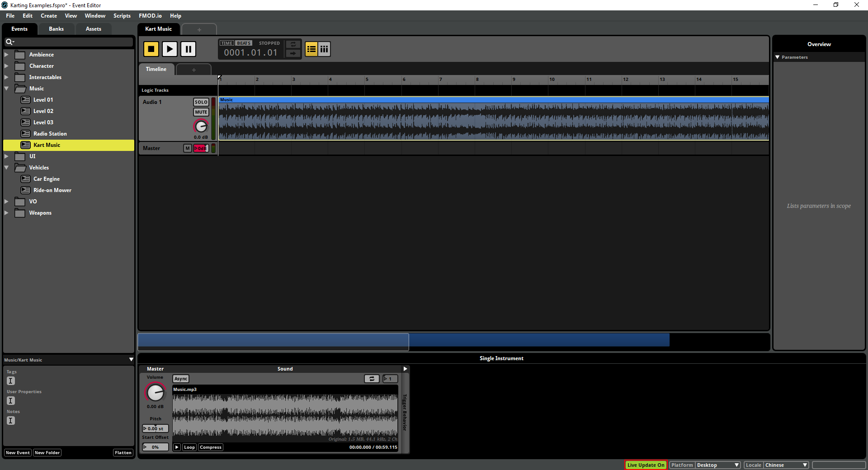Click the repeat icon in the Sound module
Image resolution: width=868 pixels, height=470 pixels.
click(x=372, y=378)
